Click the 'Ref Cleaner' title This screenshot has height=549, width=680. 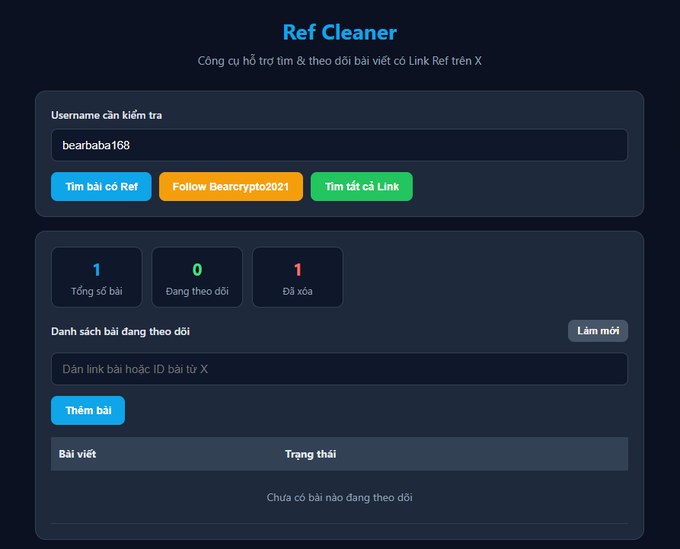point(340,33)
